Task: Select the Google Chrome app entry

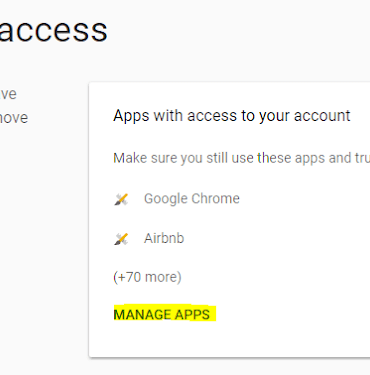Action: click(x=192, y=199)
